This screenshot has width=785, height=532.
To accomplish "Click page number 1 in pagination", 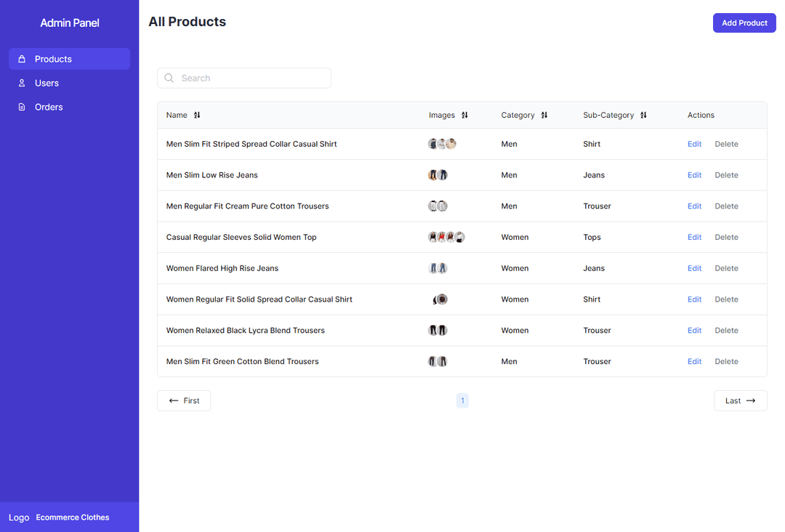I will click(462, 400).
